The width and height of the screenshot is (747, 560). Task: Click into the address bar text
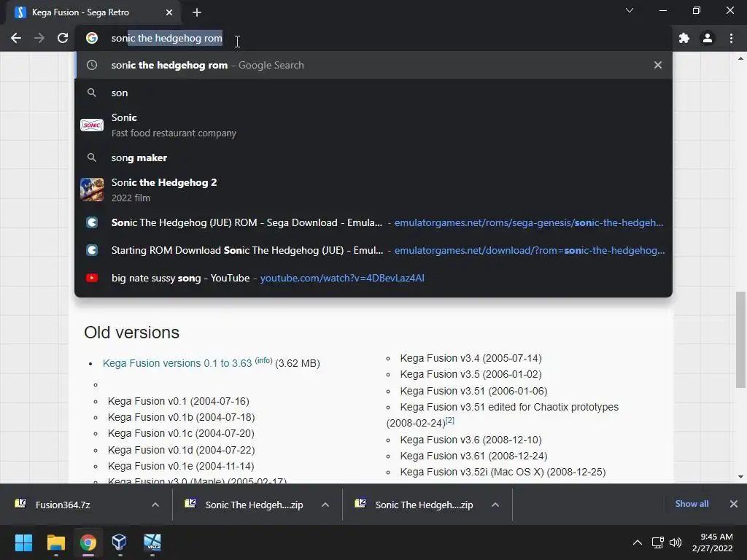tap(167, 38)
